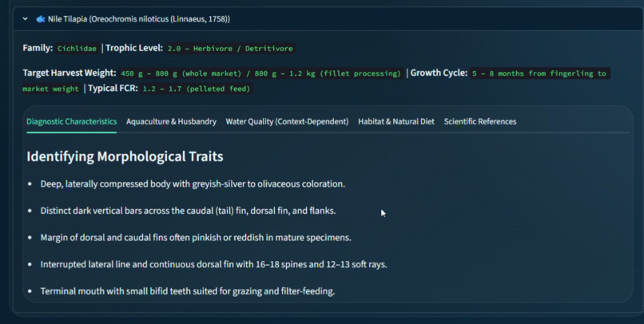Open Water Quality (Context-Dependent) tab

[x=287, y=121]
